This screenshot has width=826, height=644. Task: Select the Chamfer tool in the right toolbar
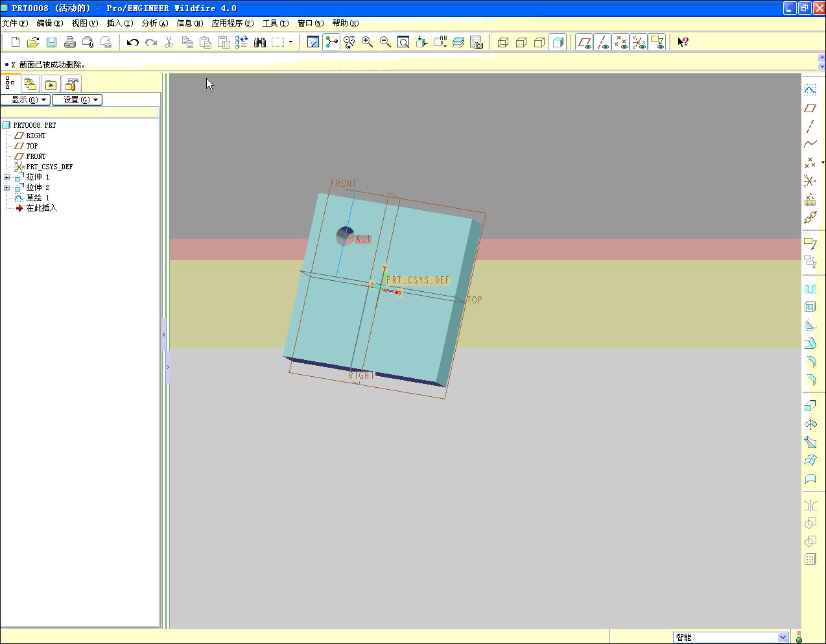(x=810, y=379)
